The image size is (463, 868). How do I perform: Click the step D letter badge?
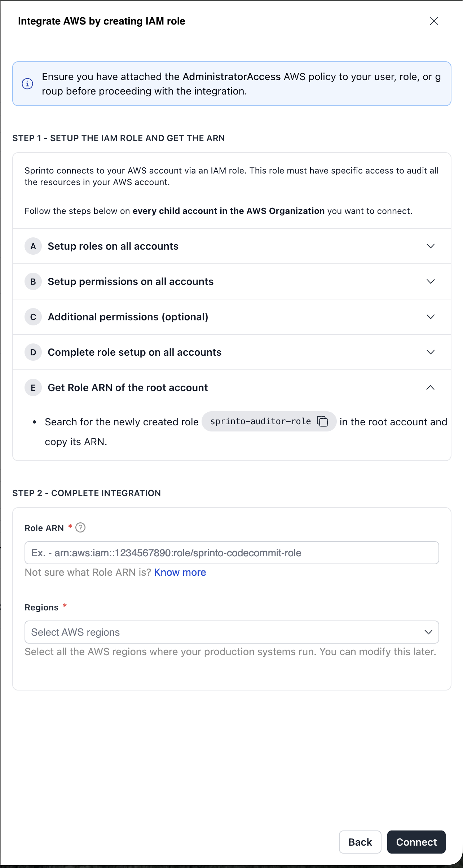coord(33,352)
